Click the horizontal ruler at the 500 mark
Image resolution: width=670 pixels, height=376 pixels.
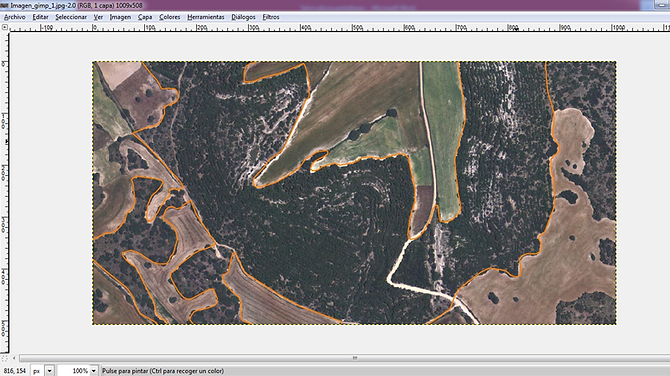coord(353,27)
